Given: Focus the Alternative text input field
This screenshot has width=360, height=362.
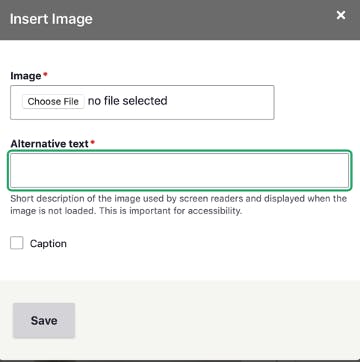Looking at the screenshot, I should (179, 171).
